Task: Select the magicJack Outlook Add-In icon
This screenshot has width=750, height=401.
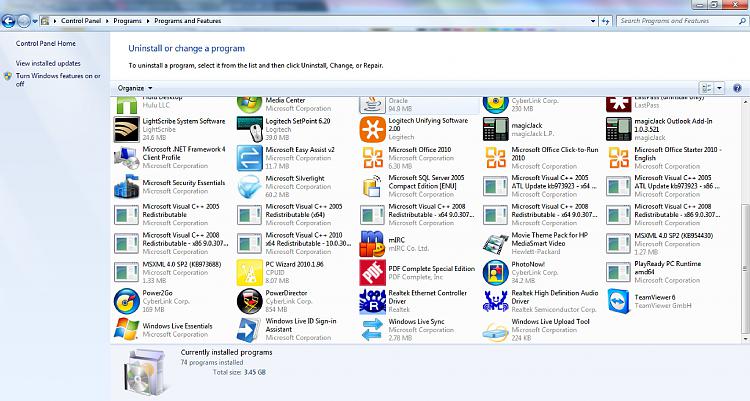Action: coord(618,129)
